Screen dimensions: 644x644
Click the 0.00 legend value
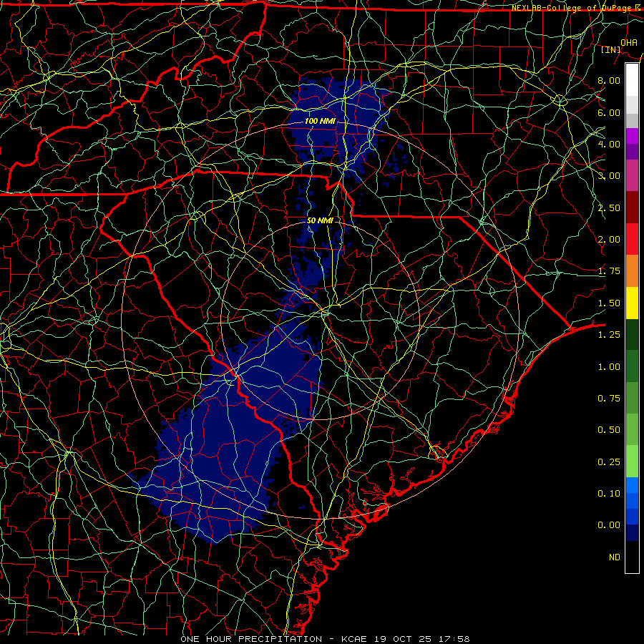pyautogui.click(x=609, y=525)
